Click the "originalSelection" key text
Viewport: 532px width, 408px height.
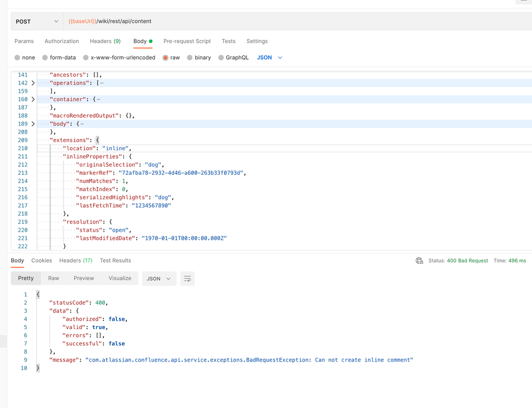[107, 165]
